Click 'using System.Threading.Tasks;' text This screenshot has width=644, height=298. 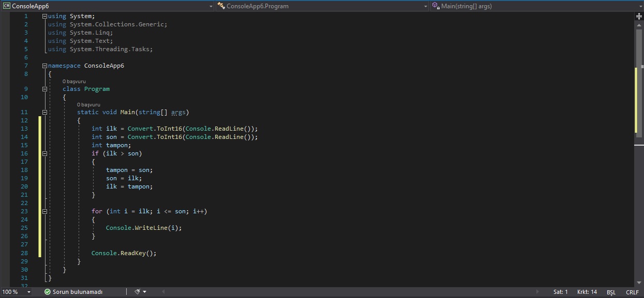pyautogui.click(x=100, y=49)
